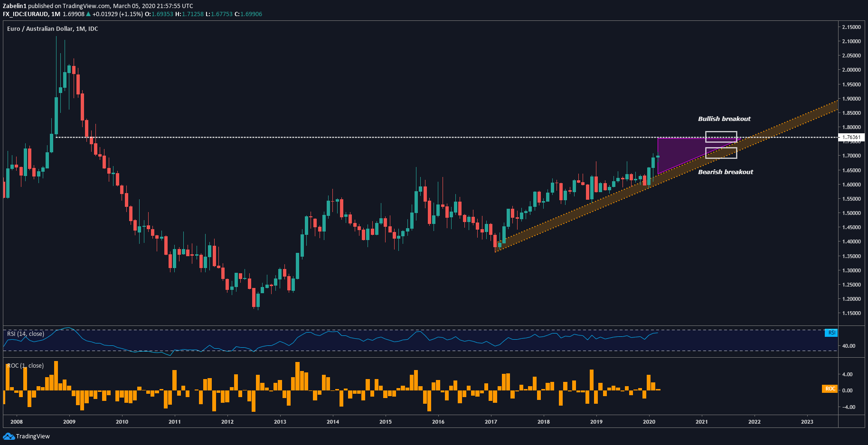
Task: Click the RSI 40.00 scale value
Action: pos(849,346)
